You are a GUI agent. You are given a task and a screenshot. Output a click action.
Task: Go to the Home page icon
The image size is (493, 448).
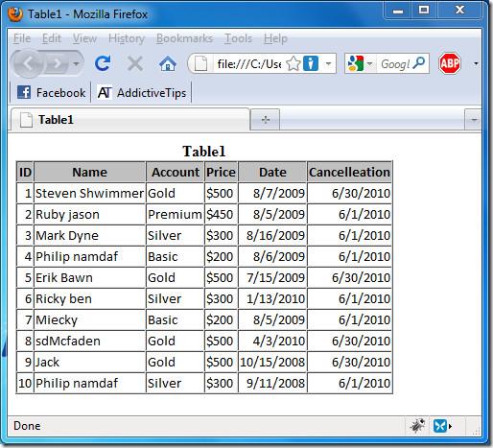tap(168, 63)
